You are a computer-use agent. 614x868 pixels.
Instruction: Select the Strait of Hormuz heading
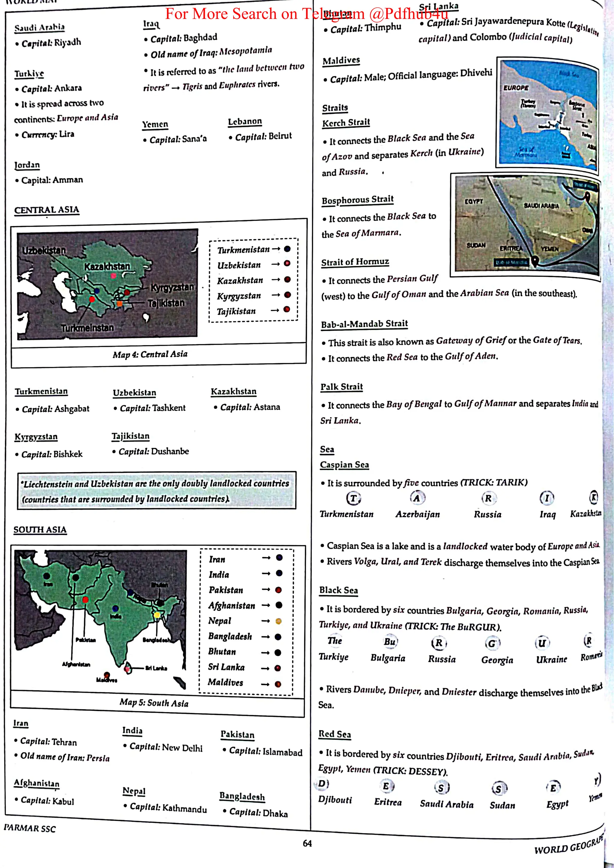click(x=355, y=261)
